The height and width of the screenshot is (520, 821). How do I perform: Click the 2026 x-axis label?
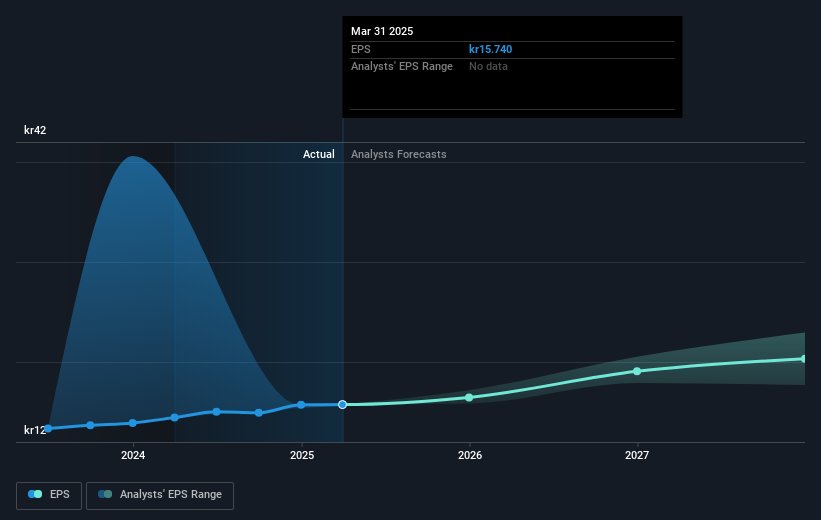[470, 455]
